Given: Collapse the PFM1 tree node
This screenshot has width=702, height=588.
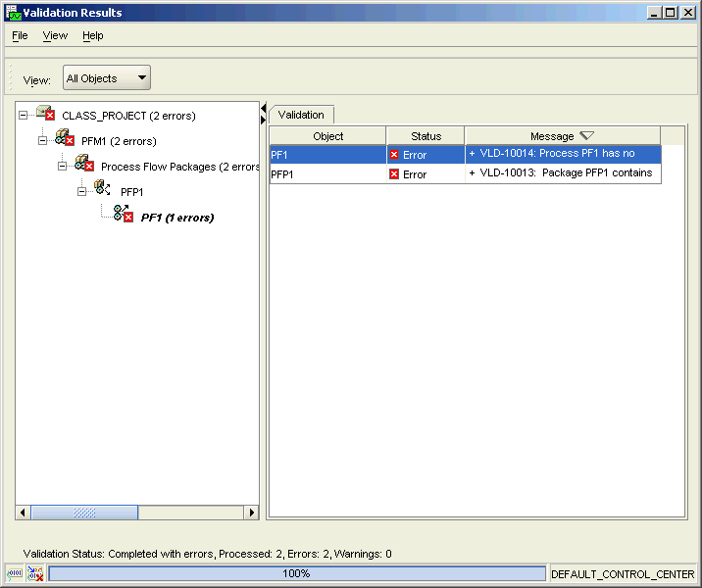Looking at the screenshot, I should [43, 141].
